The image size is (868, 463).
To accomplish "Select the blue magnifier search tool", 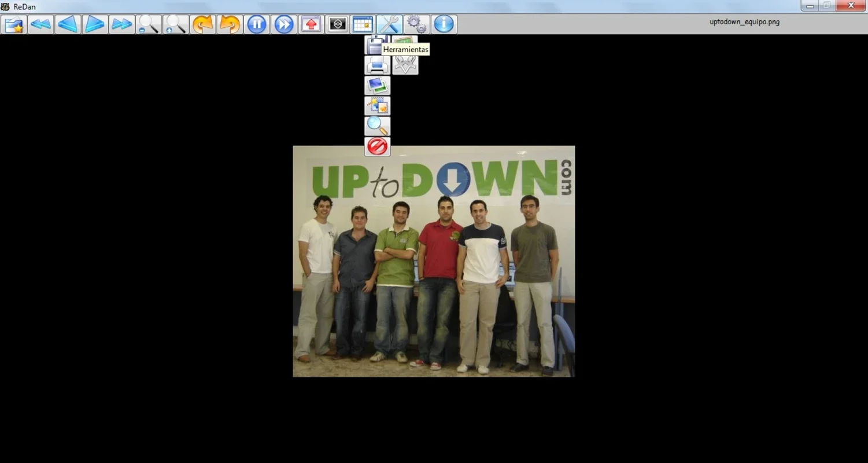I will [x=377, y=126].
